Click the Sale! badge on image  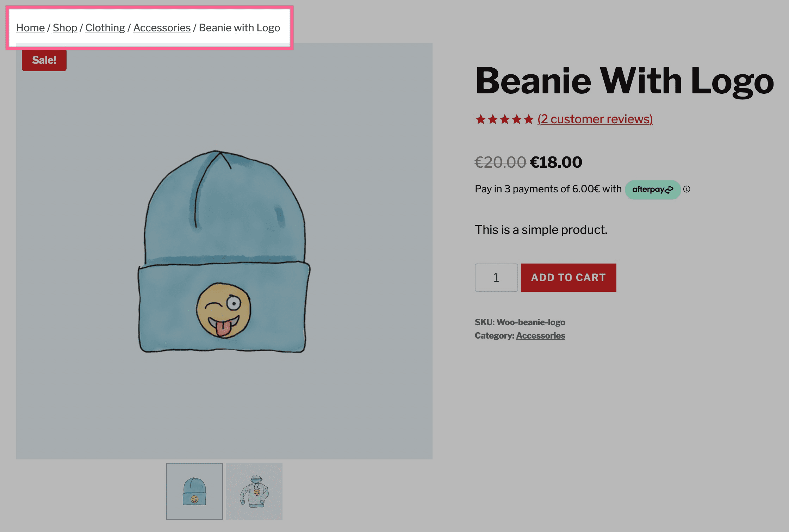pos(44,60)
